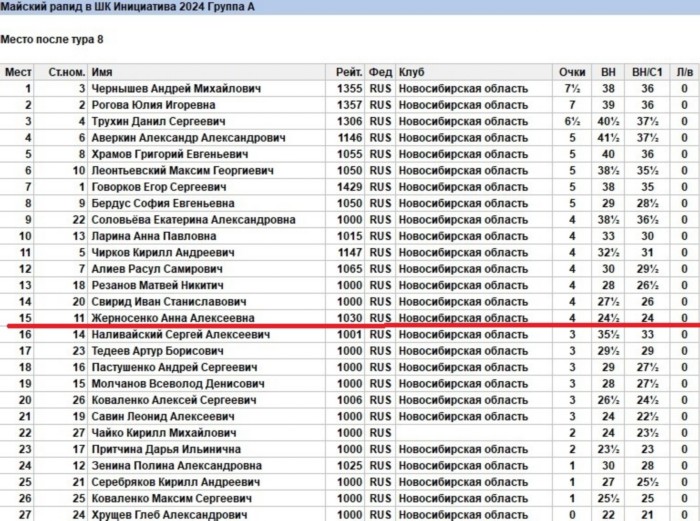Select name 'Храмов Григорий Евгеньевич'
The width and height of the screenshot is (700, 521).
click(x=170, y=154)
